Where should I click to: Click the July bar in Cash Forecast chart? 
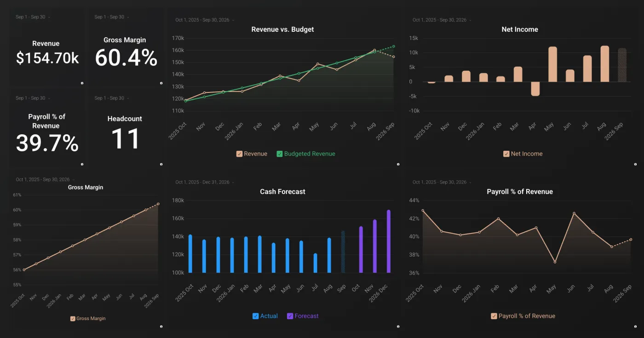click(x=316, y=263)
